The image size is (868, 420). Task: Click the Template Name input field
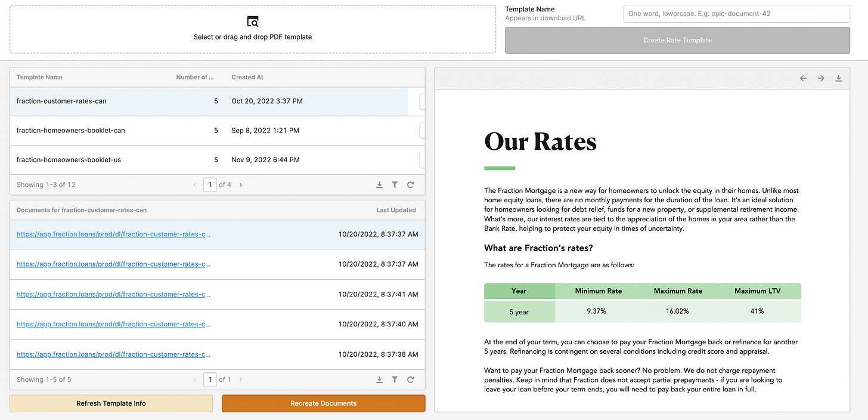736,14
